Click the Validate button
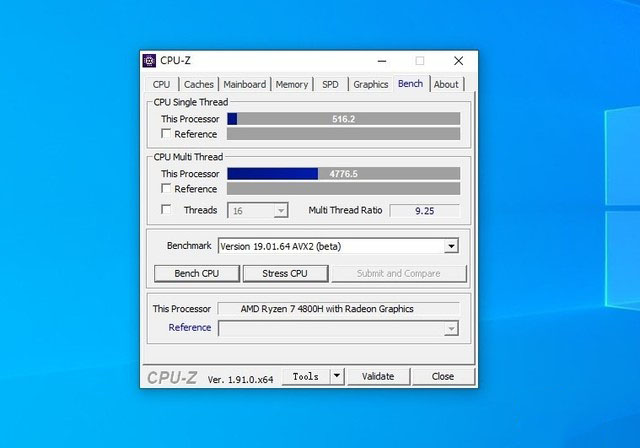Image resolution: width=640 pixels, height=448 pixels. point(378,376)
